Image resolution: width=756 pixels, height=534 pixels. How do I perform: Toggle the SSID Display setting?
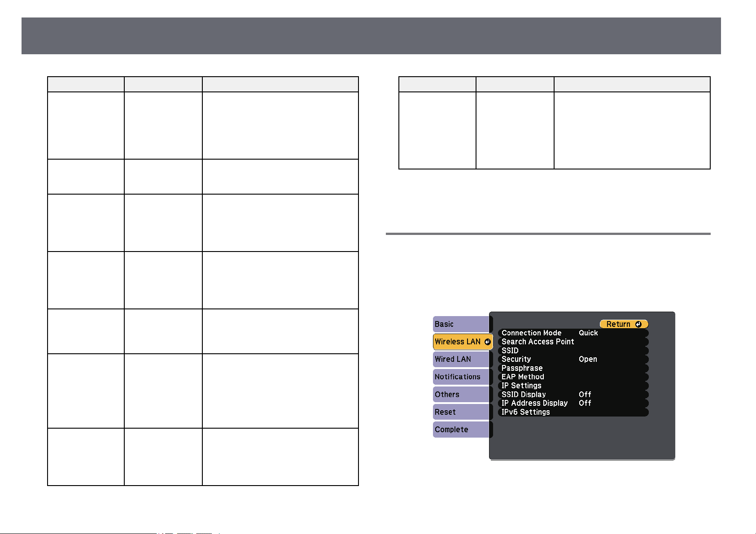pyautogui.click(x=573, y=395)
